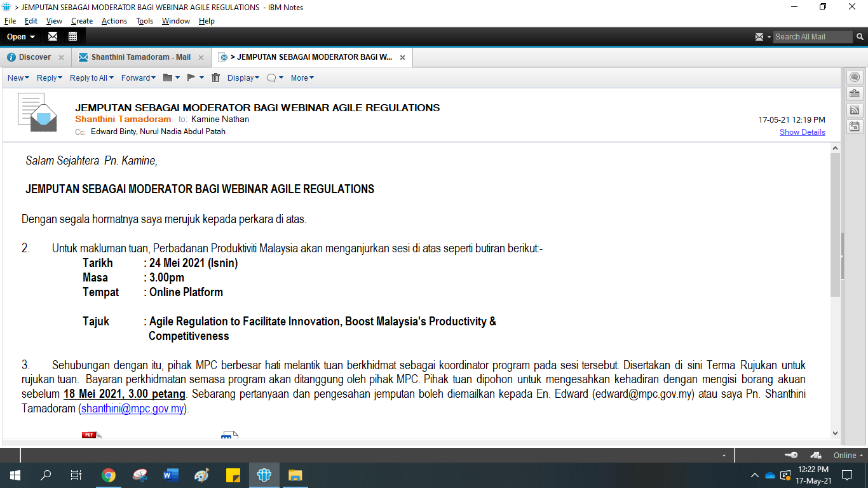The width and height of the screenshot is (868, 488).
Task: Click the Show Details link
Action: coord(802,132)
